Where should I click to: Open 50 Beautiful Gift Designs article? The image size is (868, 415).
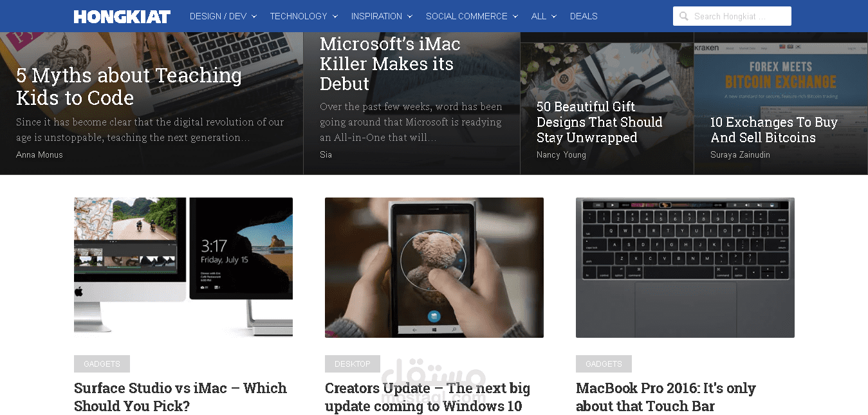coord(599,122)
